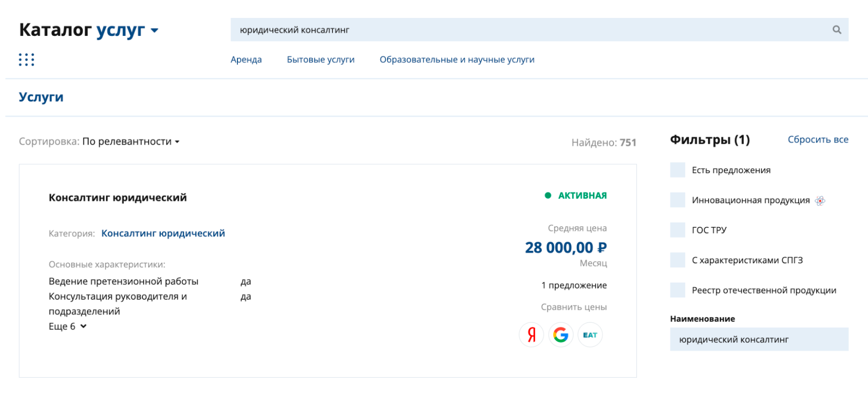The width and height of the screenshot is (868, 409).
Task: Open Образовательные и научные услуги category
Action: click(x=457, y=60)
